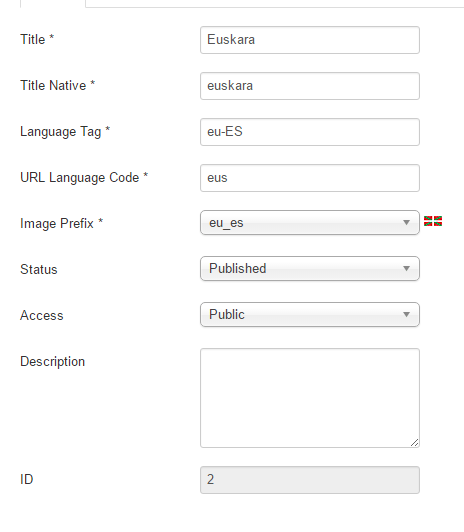Click the Access label

pos(42,315)
